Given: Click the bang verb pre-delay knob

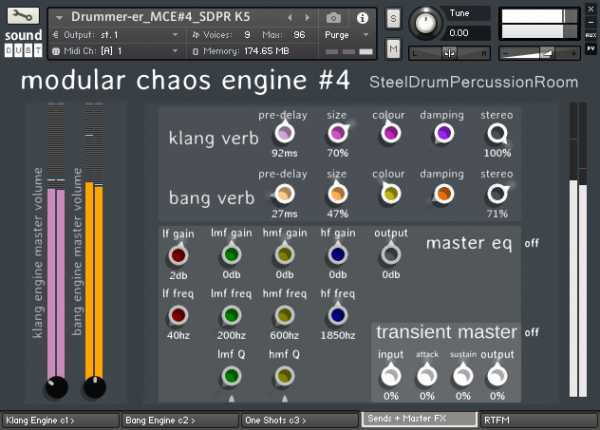Looking at the screenshot, I should point(285,194).
